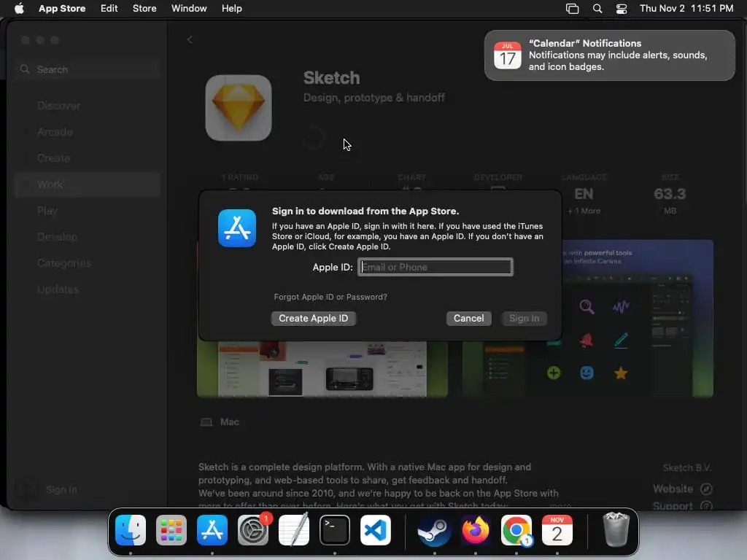The image size is (747, 560).
Task: Cancel the sign-in dialog
Action: [469, 318]
